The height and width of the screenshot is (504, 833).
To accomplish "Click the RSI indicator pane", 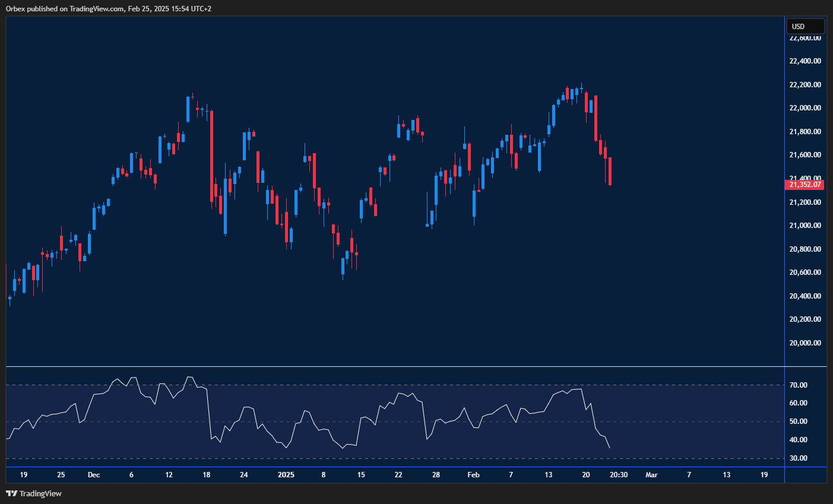I will tap(392, 416).
